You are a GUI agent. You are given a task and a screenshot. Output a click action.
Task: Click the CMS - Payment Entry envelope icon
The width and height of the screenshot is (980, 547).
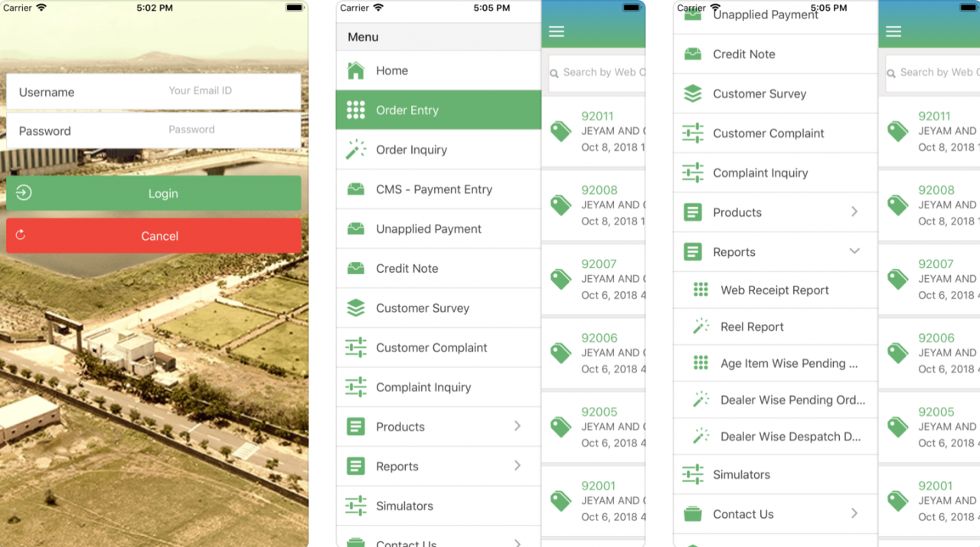point(355,189)
